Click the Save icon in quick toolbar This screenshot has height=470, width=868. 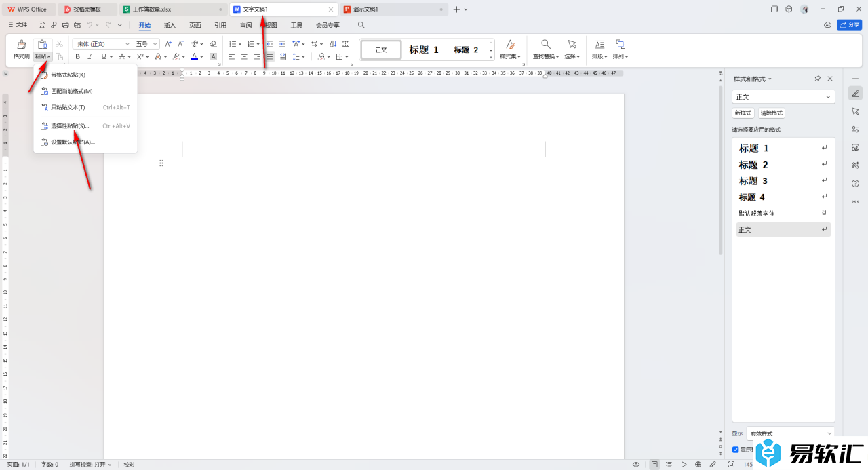(42, 25)
